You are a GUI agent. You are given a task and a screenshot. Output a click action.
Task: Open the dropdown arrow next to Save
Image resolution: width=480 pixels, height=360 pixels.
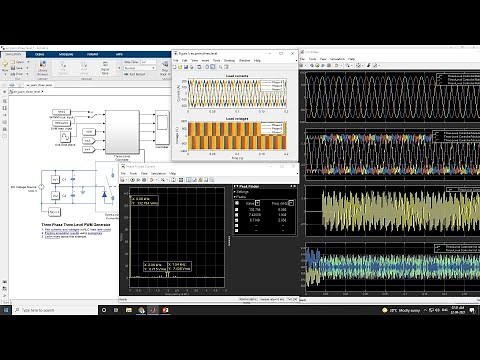[x=28, y=68]
